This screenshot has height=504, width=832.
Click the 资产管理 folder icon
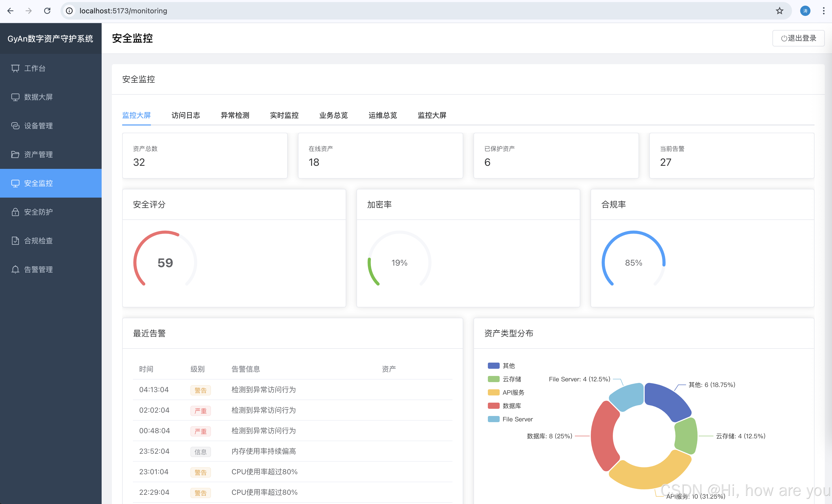tap(15, 154)
